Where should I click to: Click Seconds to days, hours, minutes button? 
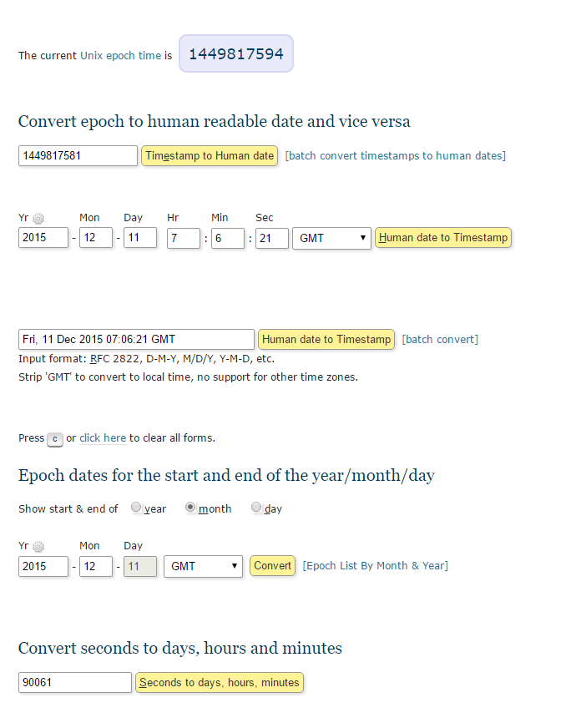[220, 683]
